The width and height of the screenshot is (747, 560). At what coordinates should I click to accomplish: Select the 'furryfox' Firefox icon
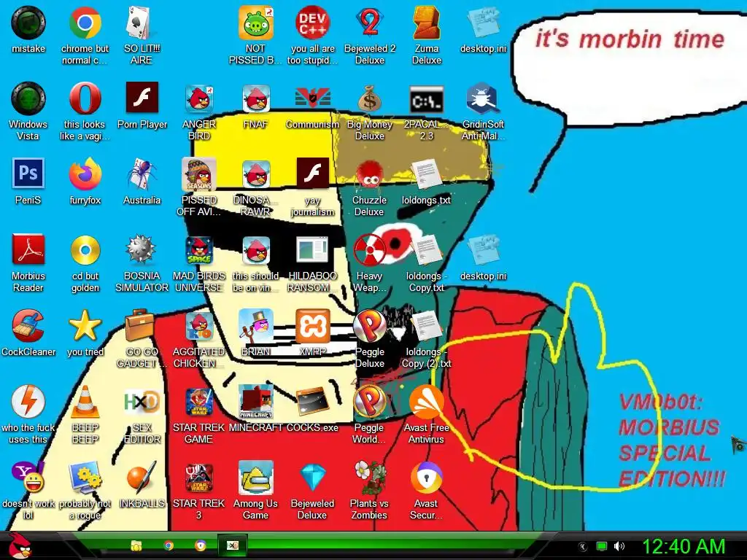85,174
